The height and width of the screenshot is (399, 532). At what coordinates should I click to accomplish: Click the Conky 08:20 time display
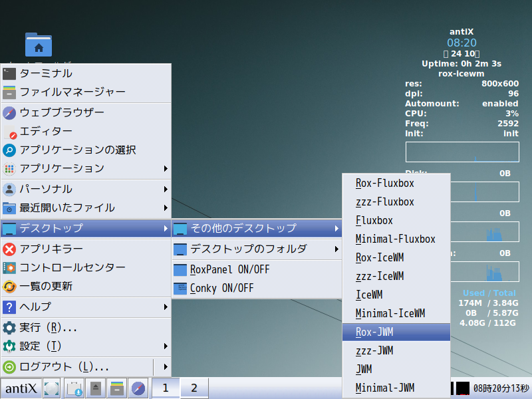point(462,43)
